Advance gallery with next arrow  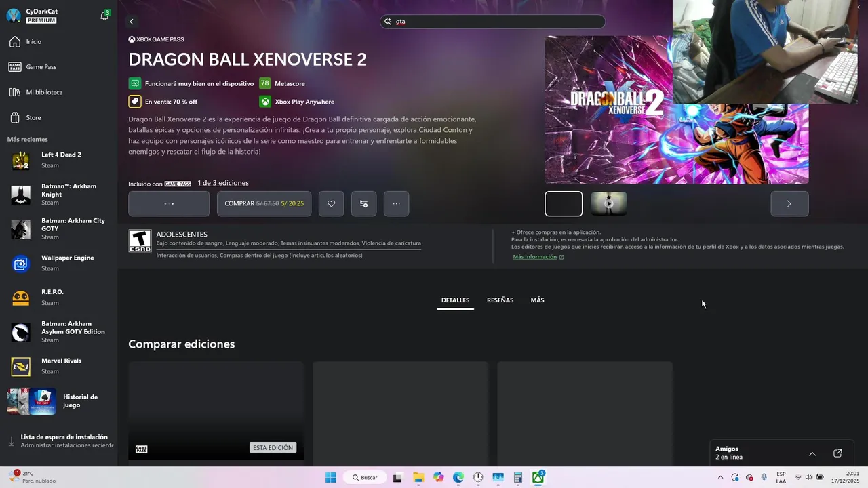(x=789, y=203)
